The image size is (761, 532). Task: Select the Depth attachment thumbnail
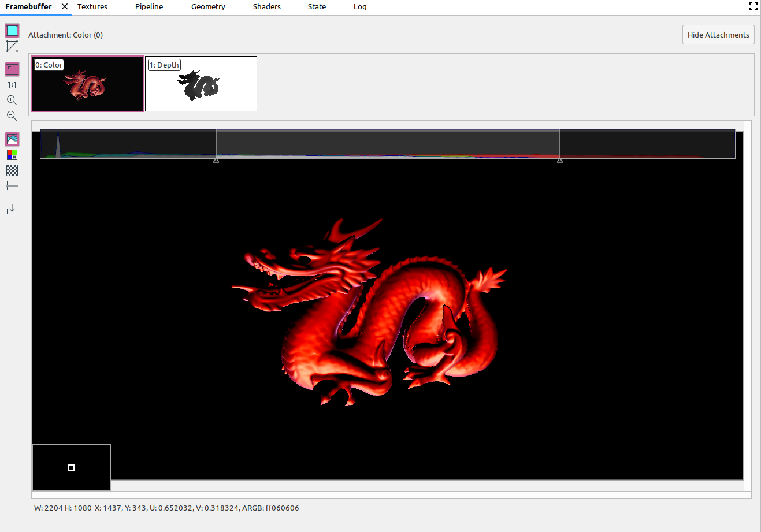click(201, 84)
